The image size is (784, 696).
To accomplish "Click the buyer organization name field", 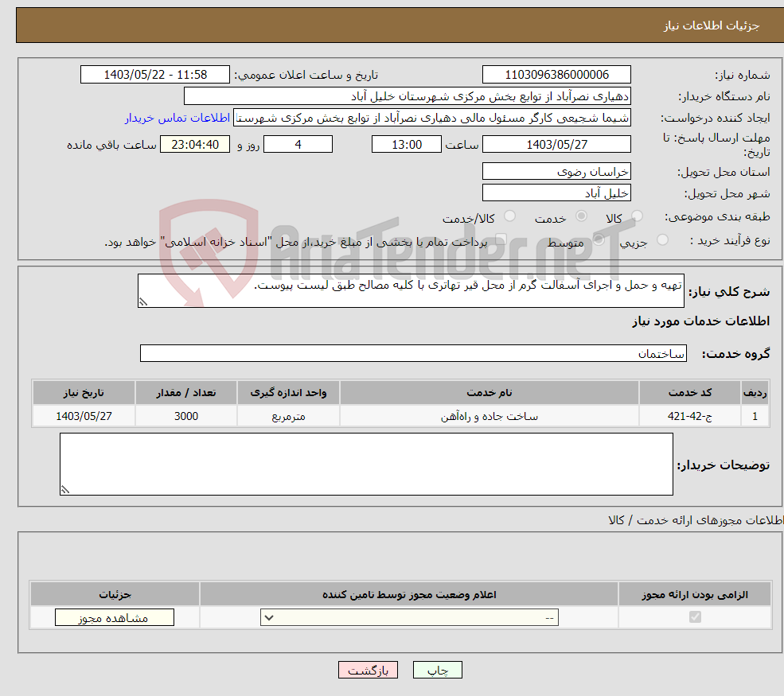I will click(407, 96).
